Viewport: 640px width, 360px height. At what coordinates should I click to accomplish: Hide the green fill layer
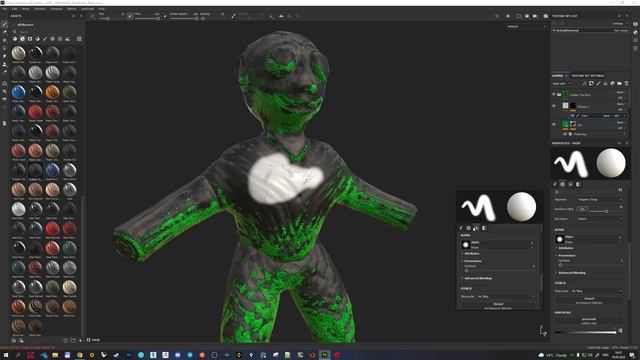[x=554, y=124]
